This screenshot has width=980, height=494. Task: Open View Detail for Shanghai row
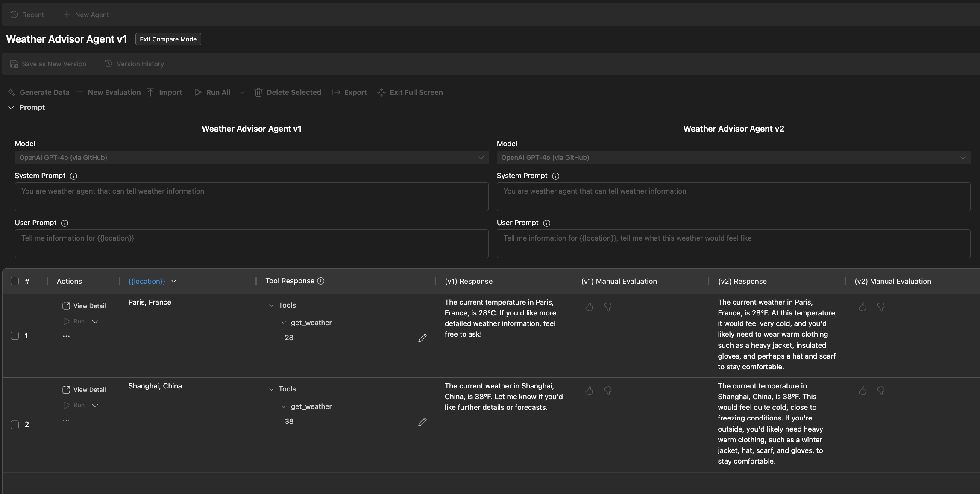tap(84, 390)
